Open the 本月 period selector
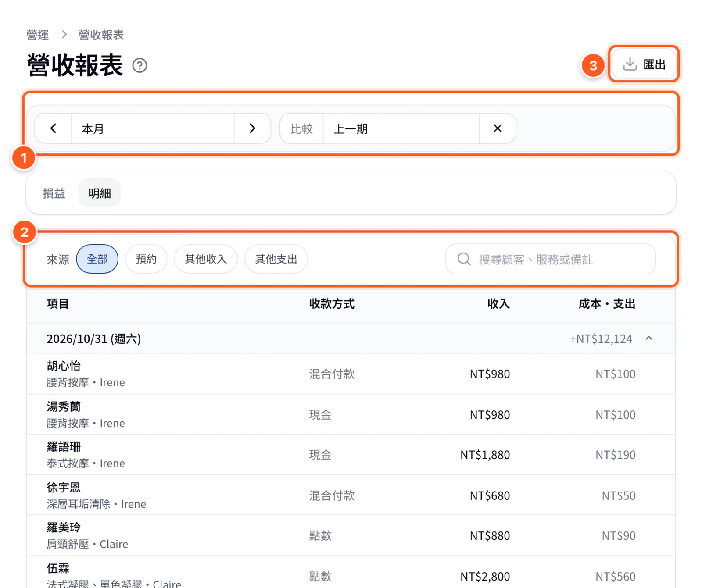 point(153,128)
